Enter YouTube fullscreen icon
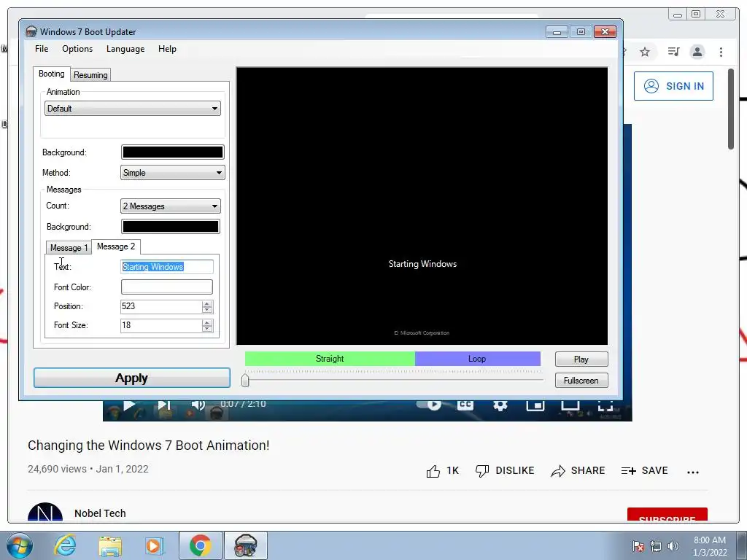The height and width of the screenshot is (560, 747). [605, 405]
